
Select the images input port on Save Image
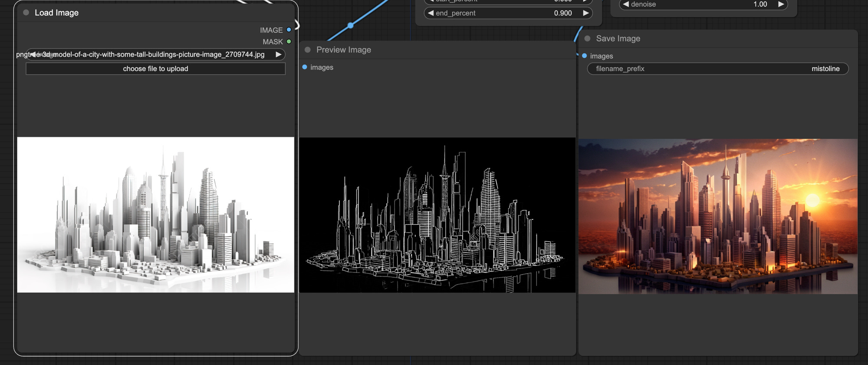tap(585, 56)
